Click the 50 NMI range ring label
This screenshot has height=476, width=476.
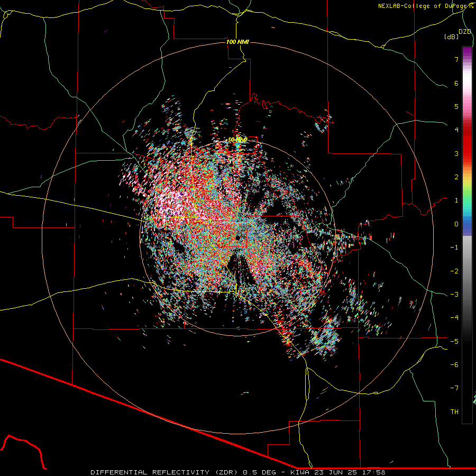(237, 140)
